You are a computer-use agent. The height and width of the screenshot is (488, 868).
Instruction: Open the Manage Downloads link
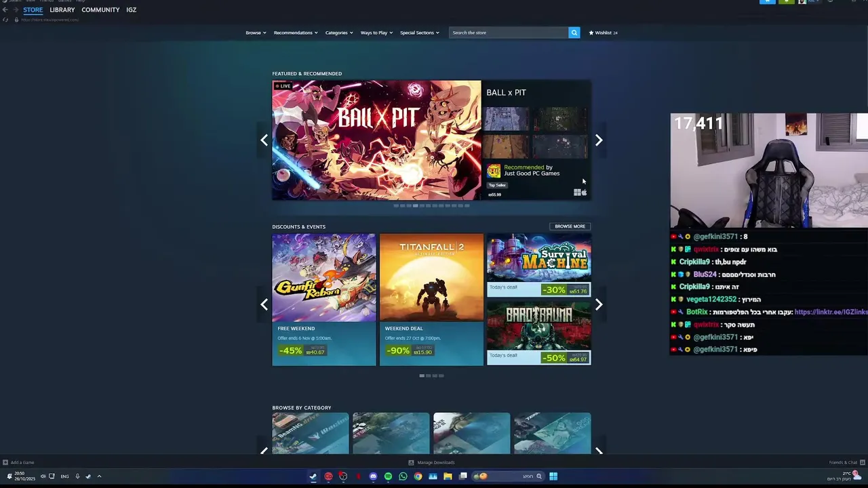tap(435, 462)
